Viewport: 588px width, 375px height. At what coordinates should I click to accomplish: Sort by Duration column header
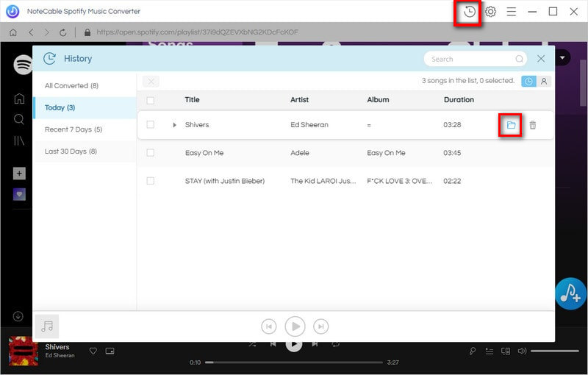[x=459, y=100]
